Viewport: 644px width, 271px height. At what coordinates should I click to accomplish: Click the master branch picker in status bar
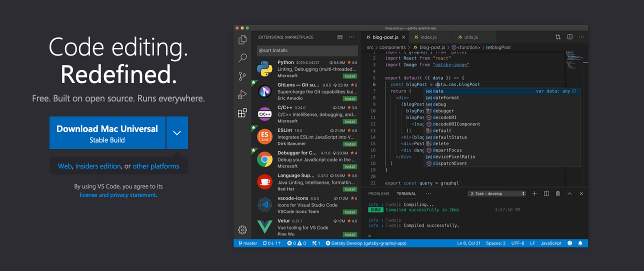(248, 243)
